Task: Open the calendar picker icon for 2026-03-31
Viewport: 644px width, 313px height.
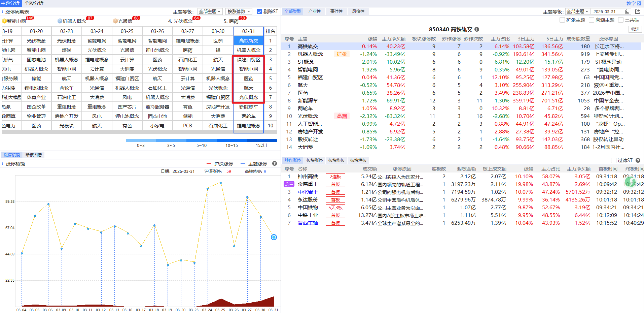Action: 627,11
